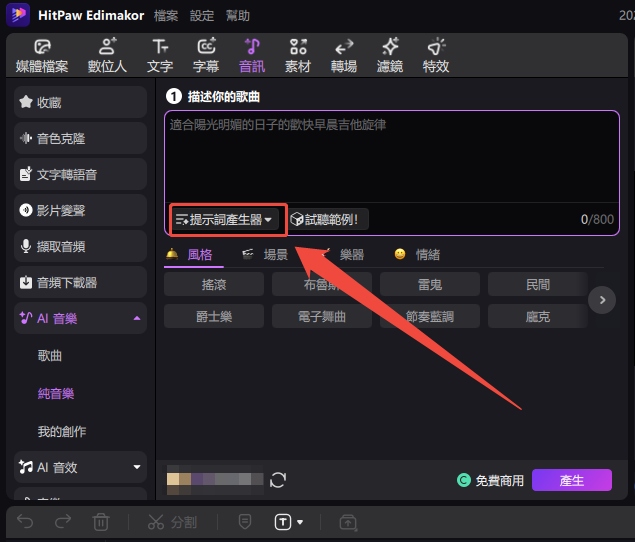
Task: Click the 產生 generate button
Action: click(572, 480)
